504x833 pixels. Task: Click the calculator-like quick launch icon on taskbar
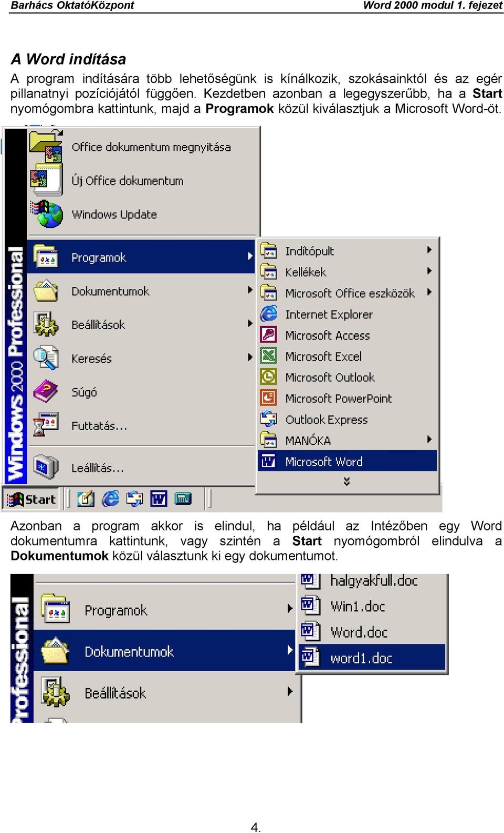click(x=183, y=498)
